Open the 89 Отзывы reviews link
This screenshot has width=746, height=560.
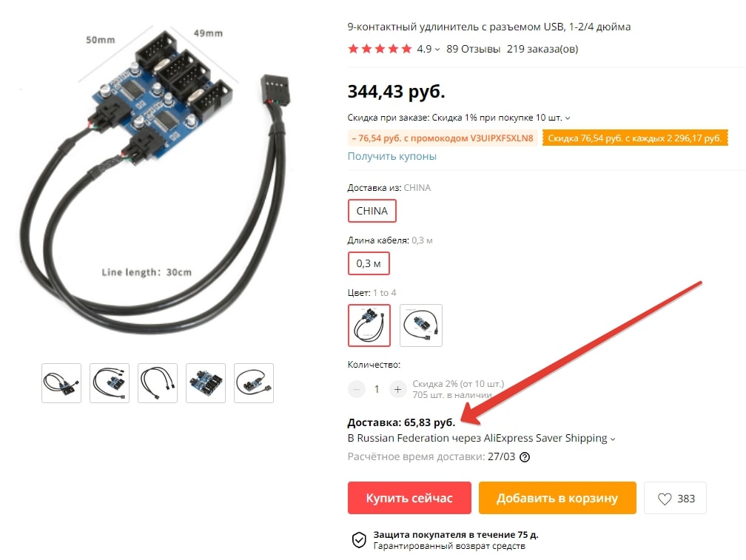pyautogui.click(x=474, y=49)
